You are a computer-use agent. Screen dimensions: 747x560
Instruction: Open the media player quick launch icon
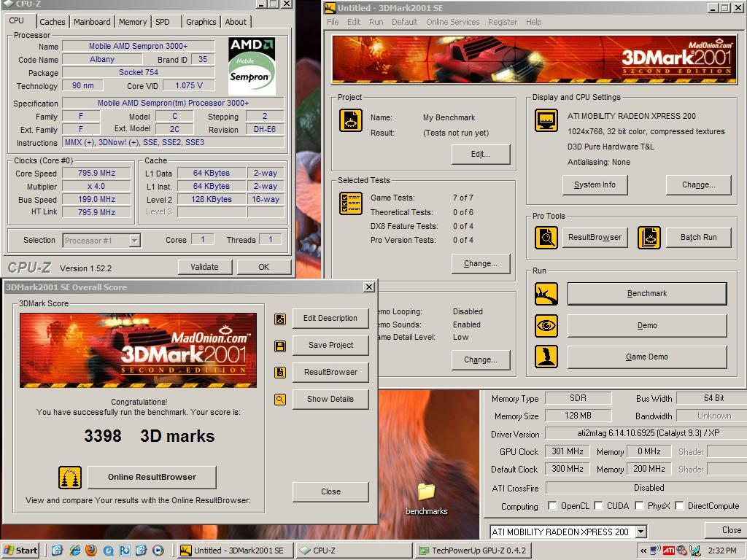(158, 551)
